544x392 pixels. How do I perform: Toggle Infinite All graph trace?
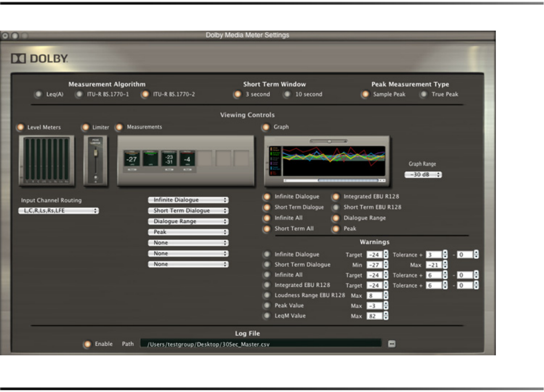click(x=267, y=218)
